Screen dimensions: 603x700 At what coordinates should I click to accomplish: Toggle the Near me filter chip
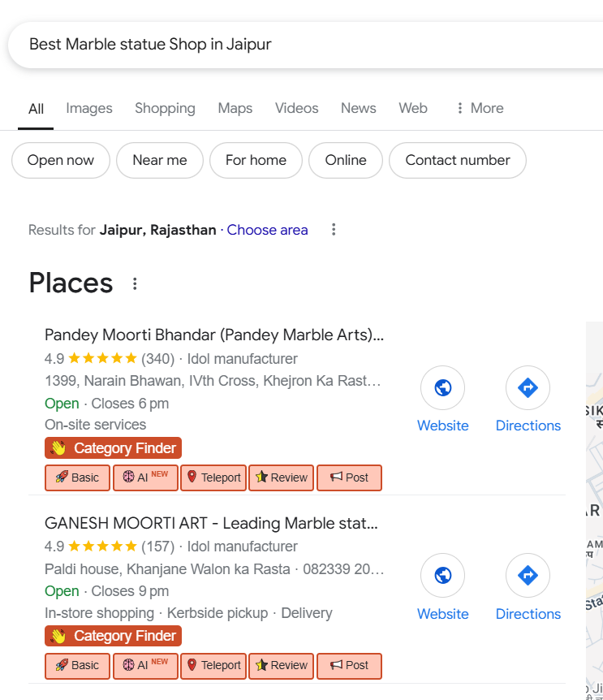click(160, 160)
